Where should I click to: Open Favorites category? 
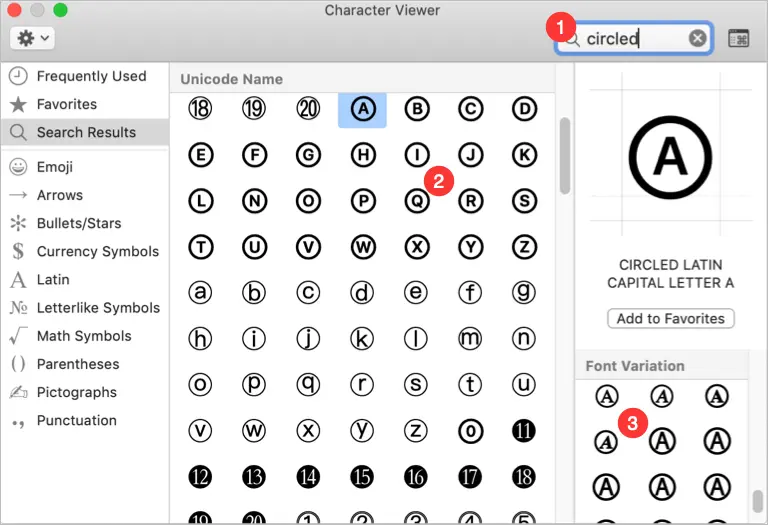(x=85, y=104)
